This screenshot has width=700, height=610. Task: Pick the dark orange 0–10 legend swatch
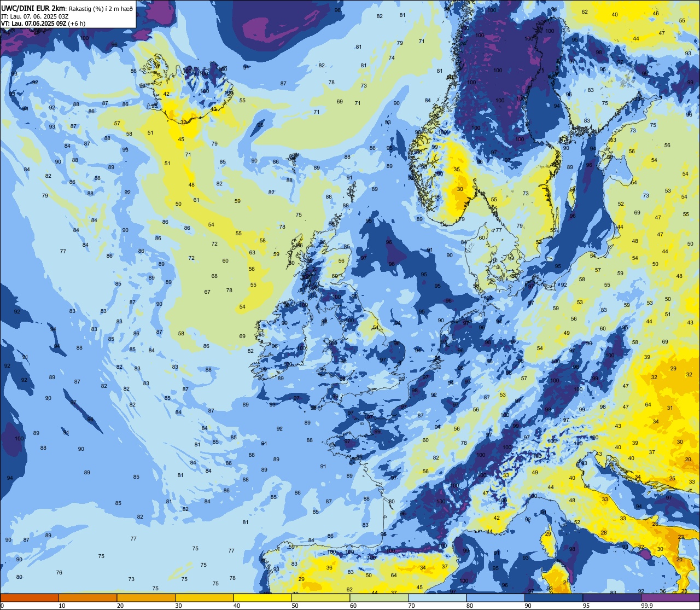point(30,597)
